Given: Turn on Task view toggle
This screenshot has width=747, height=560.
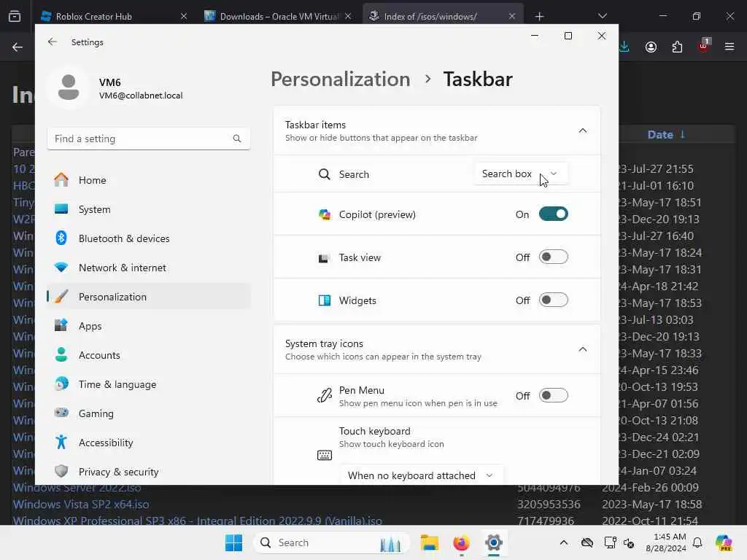Looking at the screenshot, I should coord(553,257).
